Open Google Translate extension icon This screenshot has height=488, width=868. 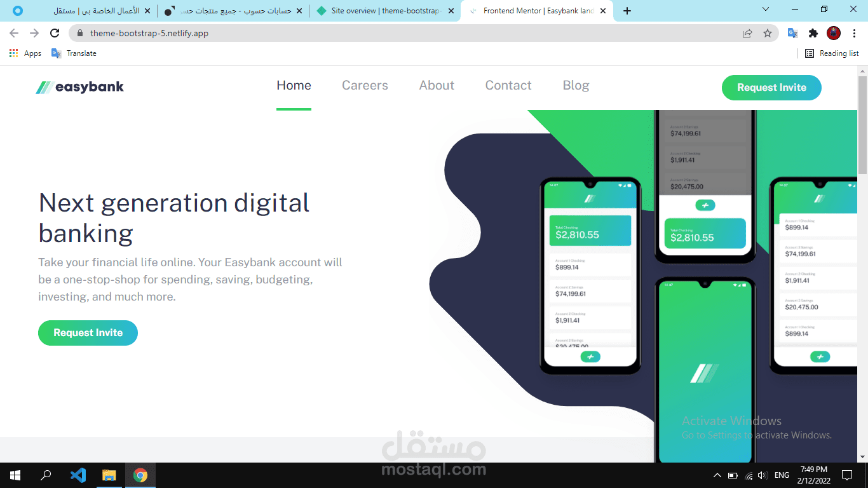[792, 33]
